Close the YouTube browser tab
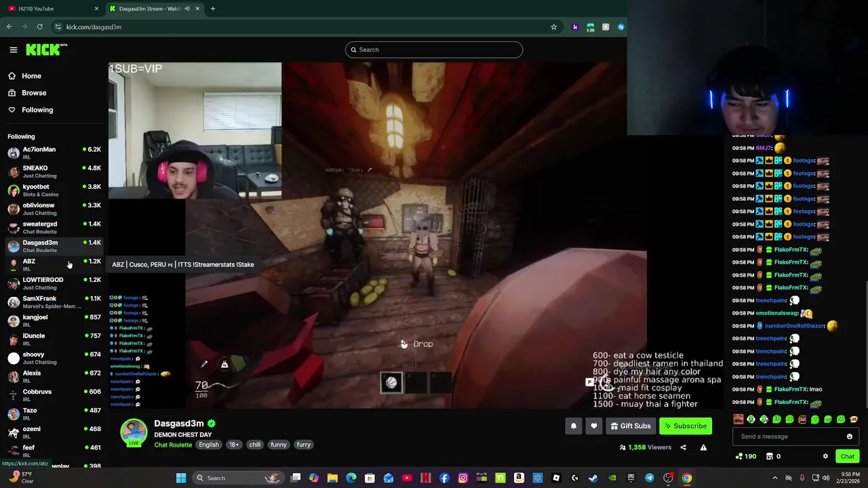 [x=96, y=8]
